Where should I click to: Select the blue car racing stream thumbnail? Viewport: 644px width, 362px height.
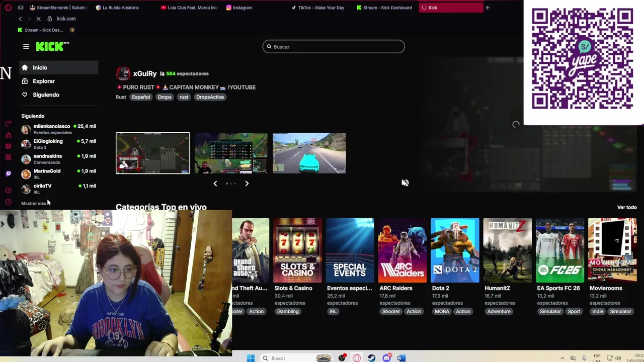pyautogui.click(x=309, y=153)
